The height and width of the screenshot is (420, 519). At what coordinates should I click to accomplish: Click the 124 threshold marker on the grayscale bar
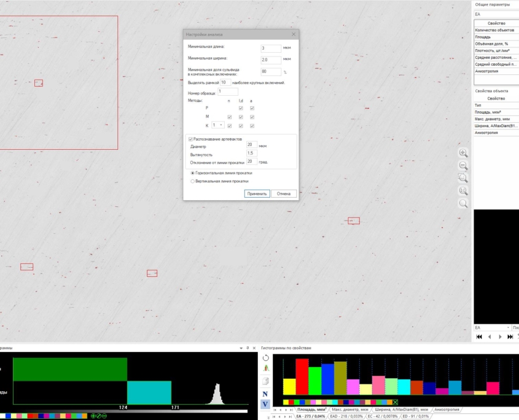click(x=123, y=408)
